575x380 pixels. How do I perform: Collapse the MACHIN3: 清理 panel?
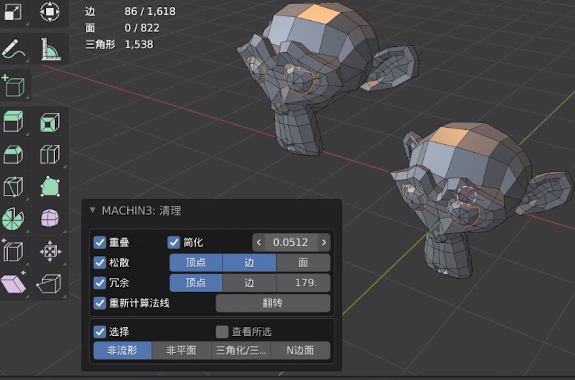(x=93, y=210)
